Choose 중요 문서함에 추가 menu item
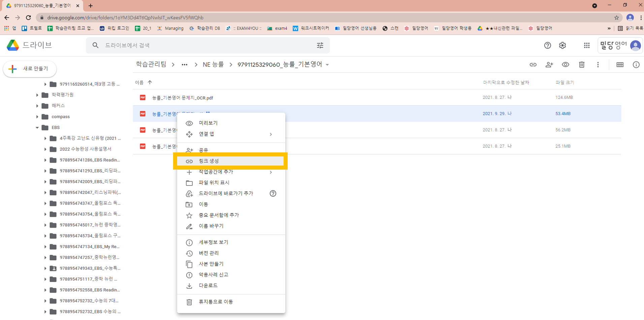Image resolution: width=644 pixels, height=320 pixels. tap(231, 215)
